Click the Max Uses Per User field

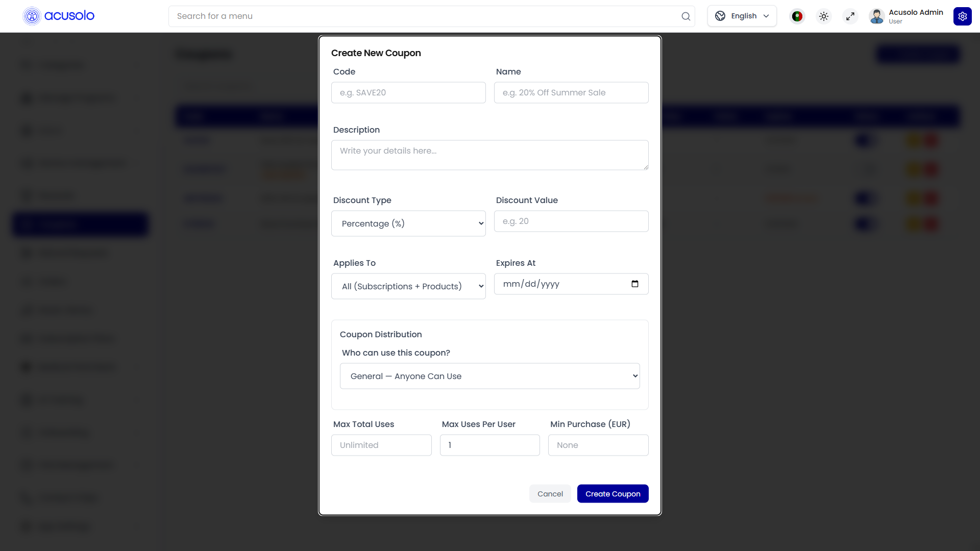(489, 445)
